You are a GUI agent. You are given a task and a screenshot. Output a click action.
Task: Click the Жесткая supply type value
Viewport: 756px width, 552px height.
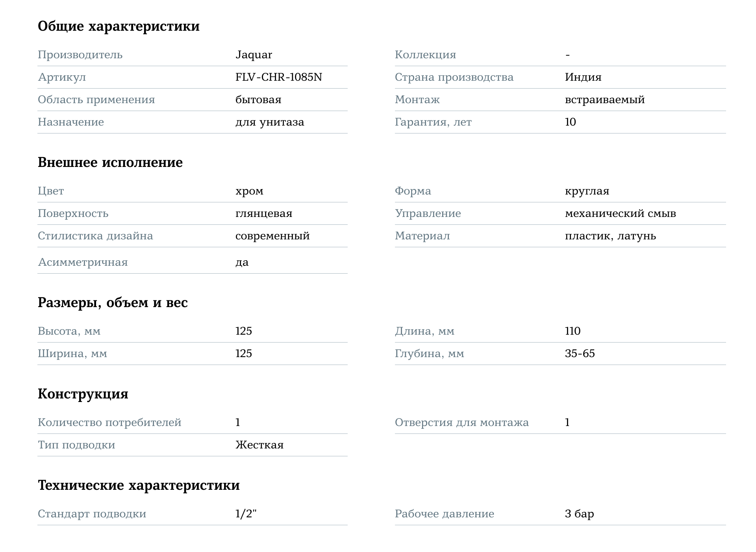click(259, 445)
